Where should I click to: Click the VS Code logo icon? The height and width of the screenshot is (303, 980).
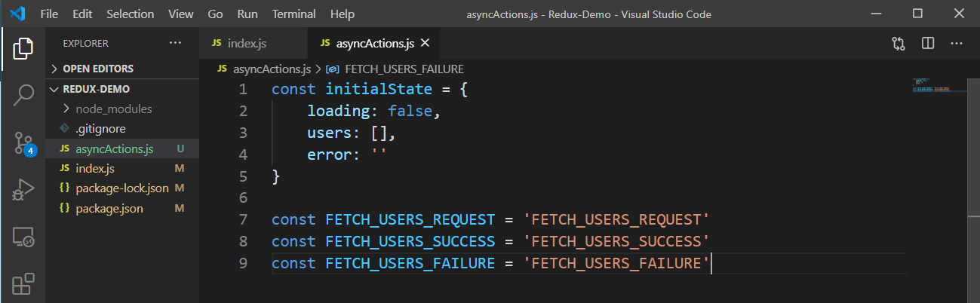pyautogui.click(x=18, y=14)
